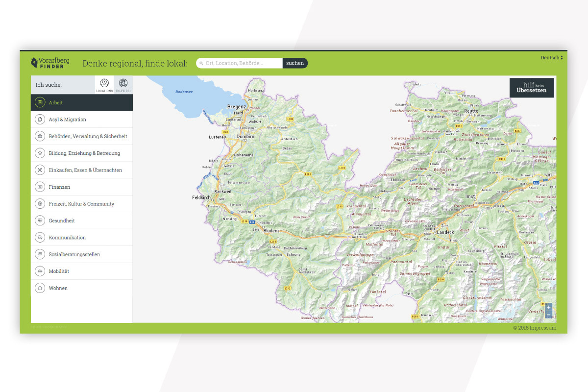Zoom in using the map plus control

[549, 306]
